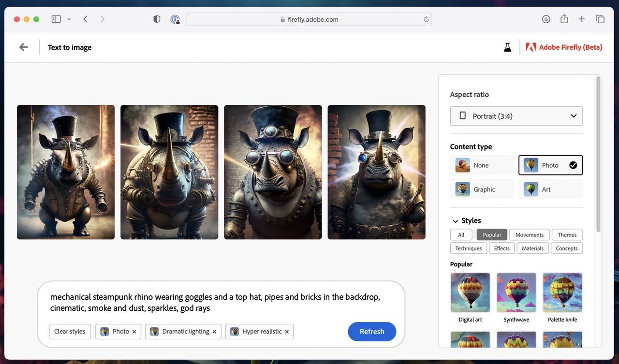Go back with Safari's back chevron
The image size is (619, 364).
tap(85, 19)
